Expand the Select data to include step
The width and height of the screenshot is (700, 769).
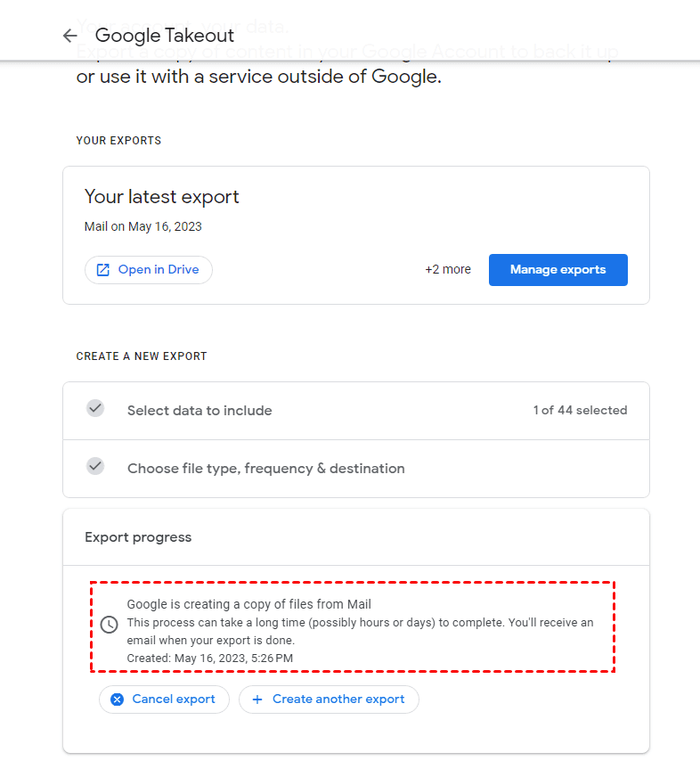[199, 411]
